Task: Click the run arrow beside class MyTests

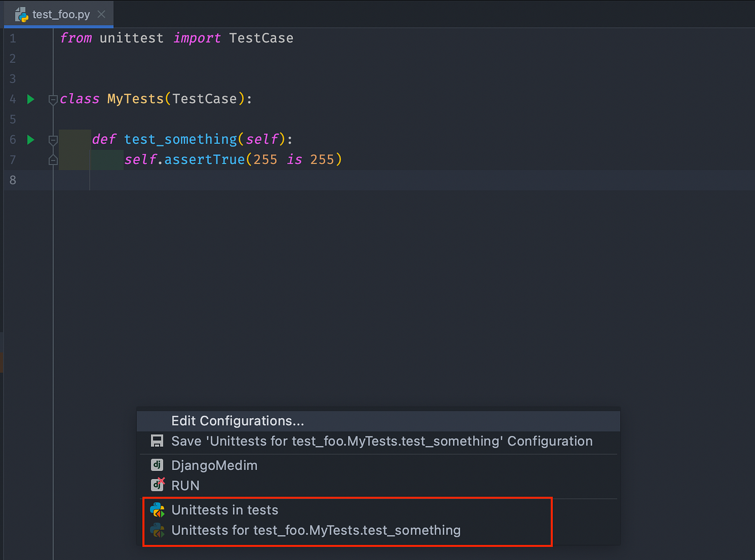Action: pos(30,99)
